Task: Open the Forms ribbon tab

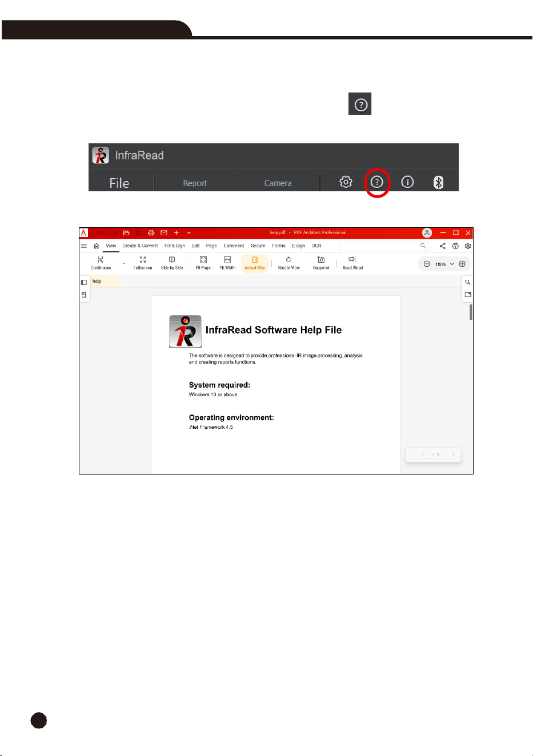Action: [x=278, y=246]
